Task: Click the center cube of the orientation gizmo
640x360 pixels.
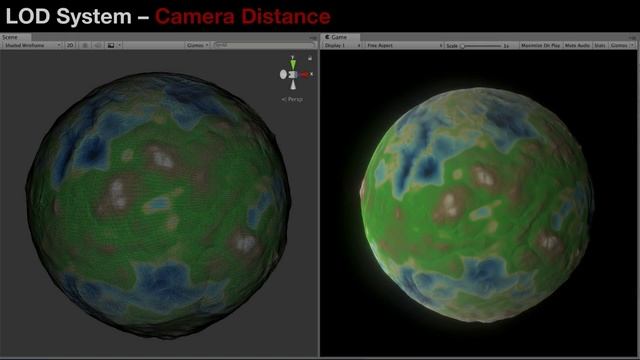Action: (x=293, y=74)
